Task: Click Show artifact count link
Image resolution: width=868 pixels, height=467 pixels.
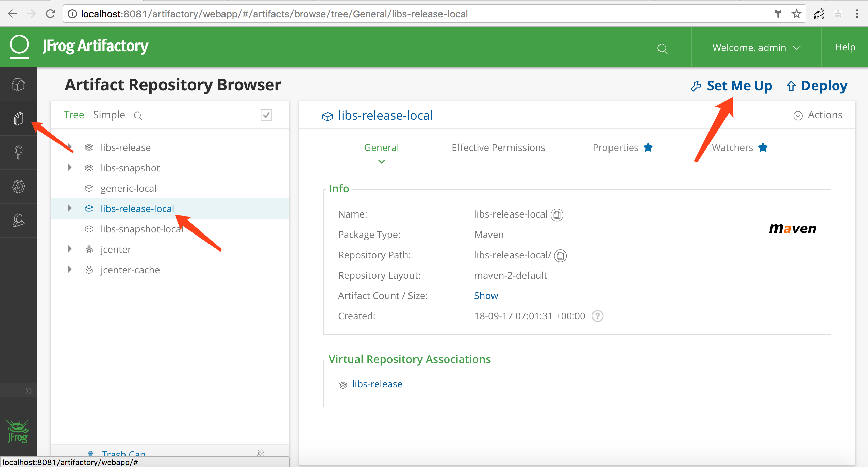Action: coord(486,296)
